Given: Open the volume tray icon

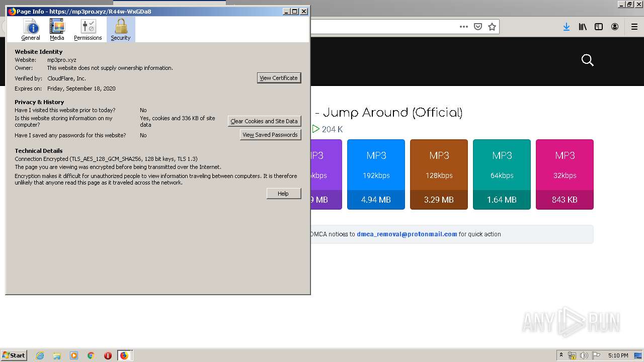Looking at the screenshot, I should coord(584,355).
